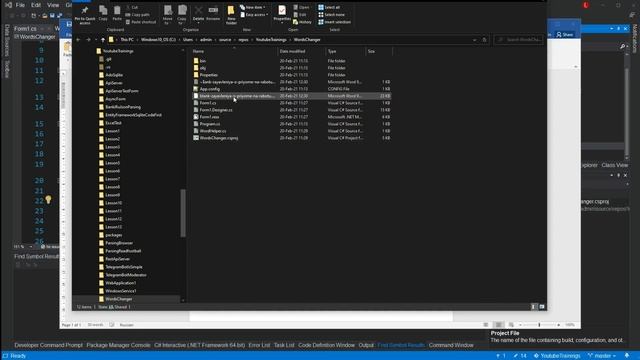The height and width of the screenshot is (360, 640).
Task: Click Select all in Explorer ribbon
Action: [329, 7]
